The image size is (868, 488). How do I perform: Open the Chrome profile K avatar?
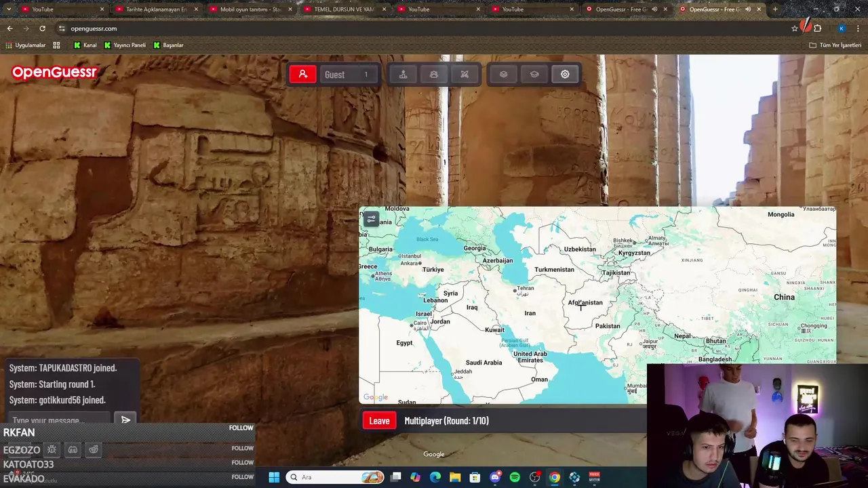pos(841,28)
